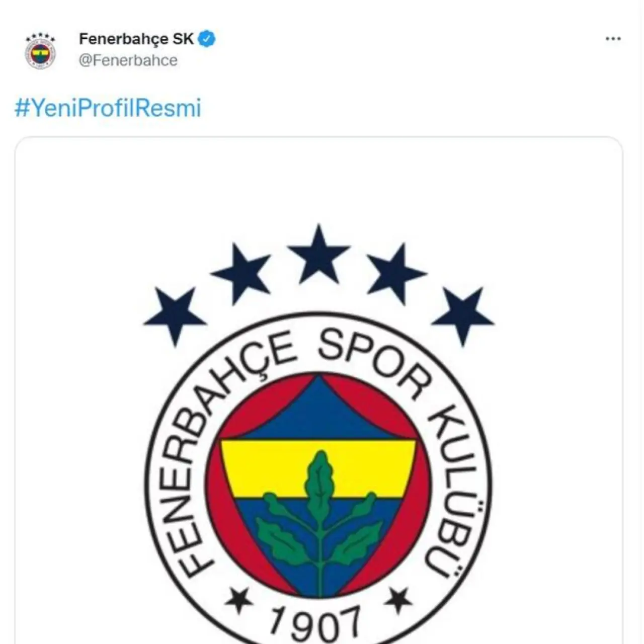
Task: Click the blue verified badge
Action: 206,39
